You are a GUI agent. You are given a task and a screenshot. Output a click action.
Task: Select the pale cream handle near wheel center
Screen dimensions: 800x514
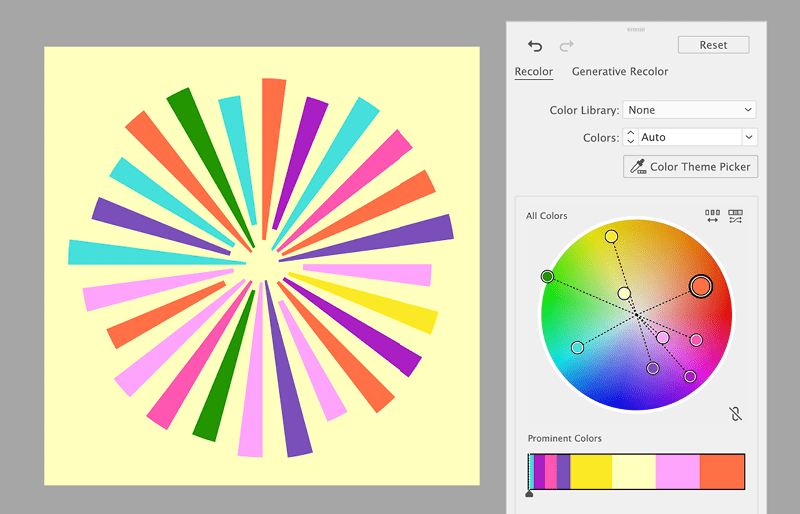(624, 293)
